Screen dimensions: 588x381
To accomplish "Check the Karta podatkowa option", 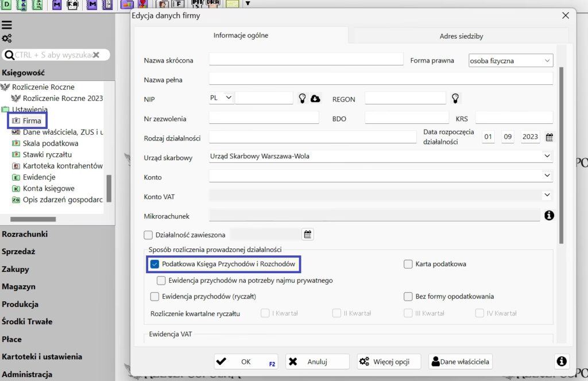I will (408, 264).
